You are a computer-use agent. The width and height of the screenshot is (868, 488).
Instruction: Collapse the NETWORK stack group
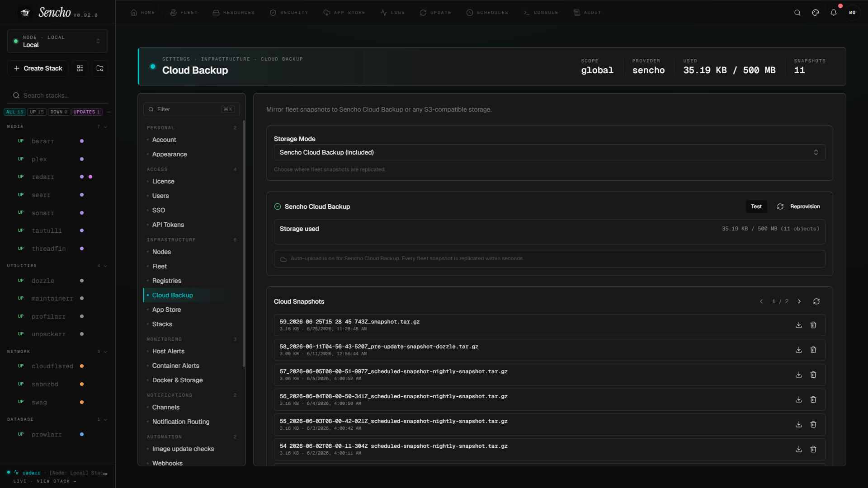pos(105,352)
